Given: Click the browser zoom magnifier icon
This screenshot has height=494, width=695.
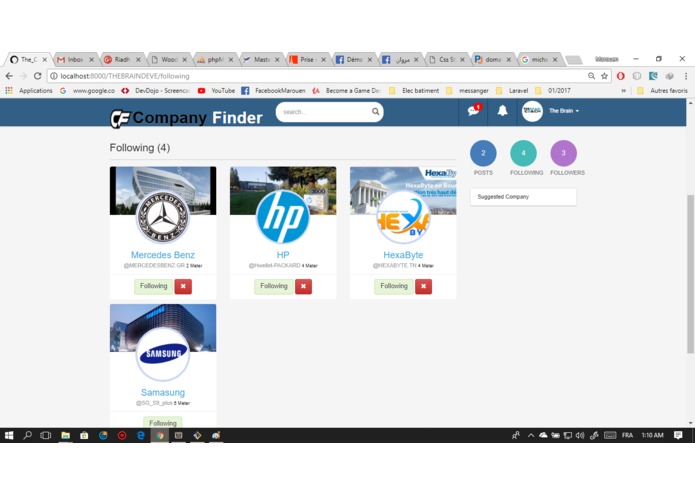Looking at the screenshot, I should pos(591,76).
